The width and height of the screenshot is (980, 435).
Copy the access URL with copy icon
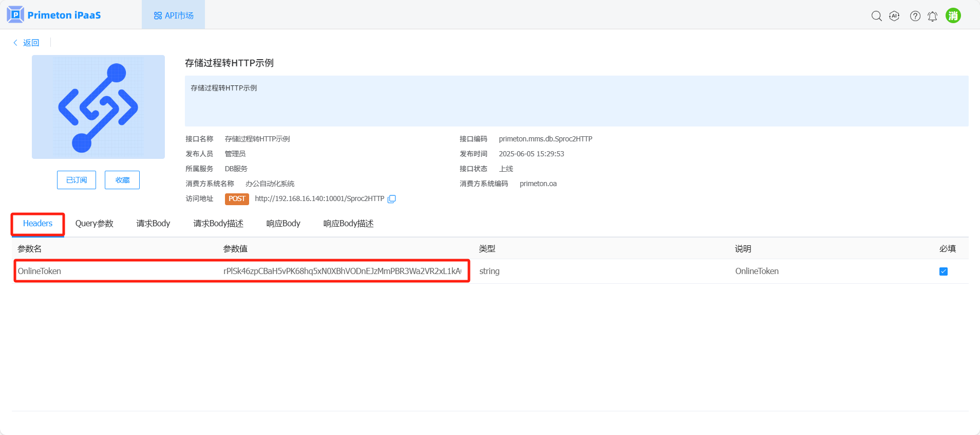[x=392, y=199]
